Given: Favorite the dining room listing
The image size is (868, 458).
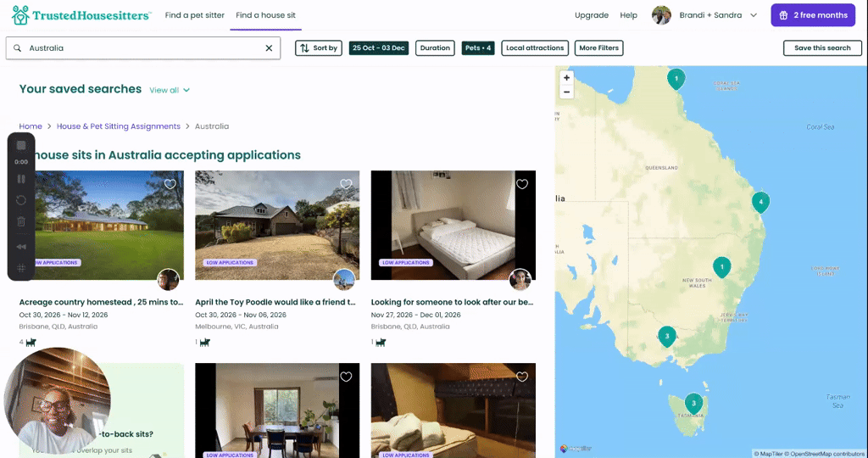Looking at the screenshot, I should pos(346,377).
